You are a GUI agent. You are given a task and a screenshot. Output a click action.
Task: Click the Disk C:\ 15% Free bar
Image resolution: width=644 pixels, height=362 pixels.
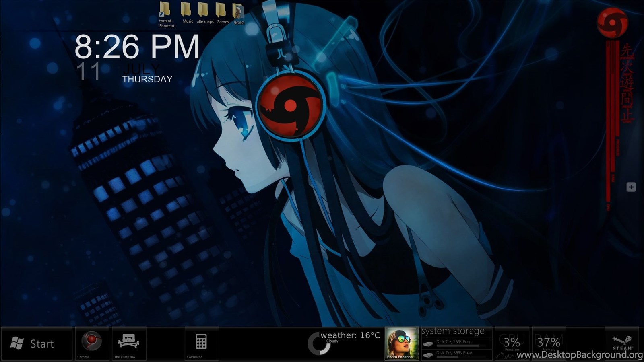pos(457,343)
